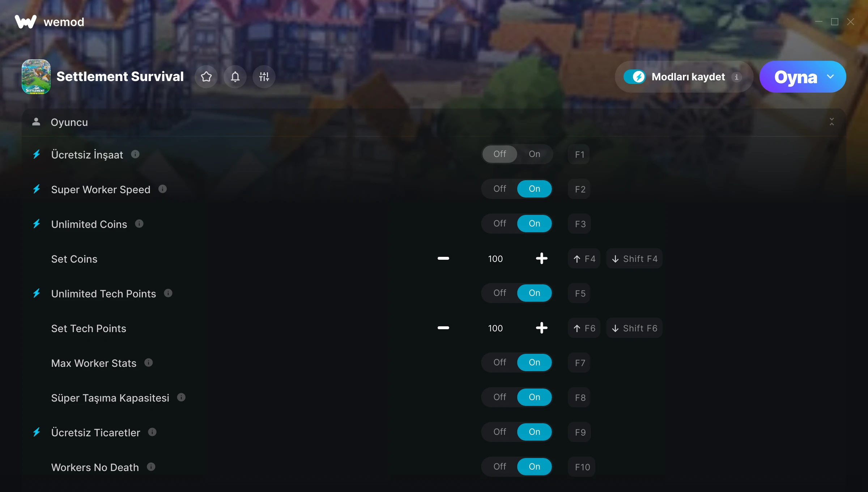Turn on Ücretsiz İnşaat
Screen dimensions: 868x492
point(534,154)
